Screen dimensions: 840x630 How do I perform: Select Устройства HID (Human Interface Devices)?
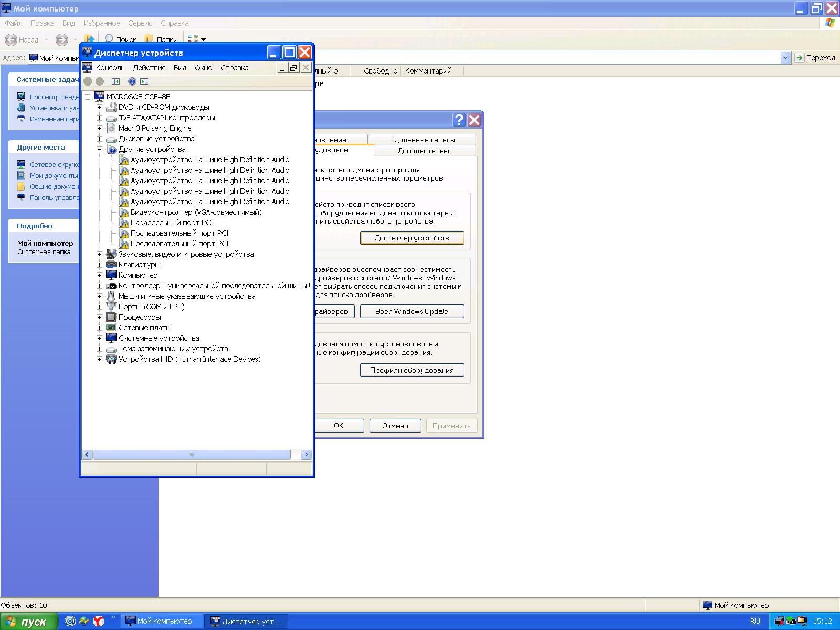click(190, 359)
